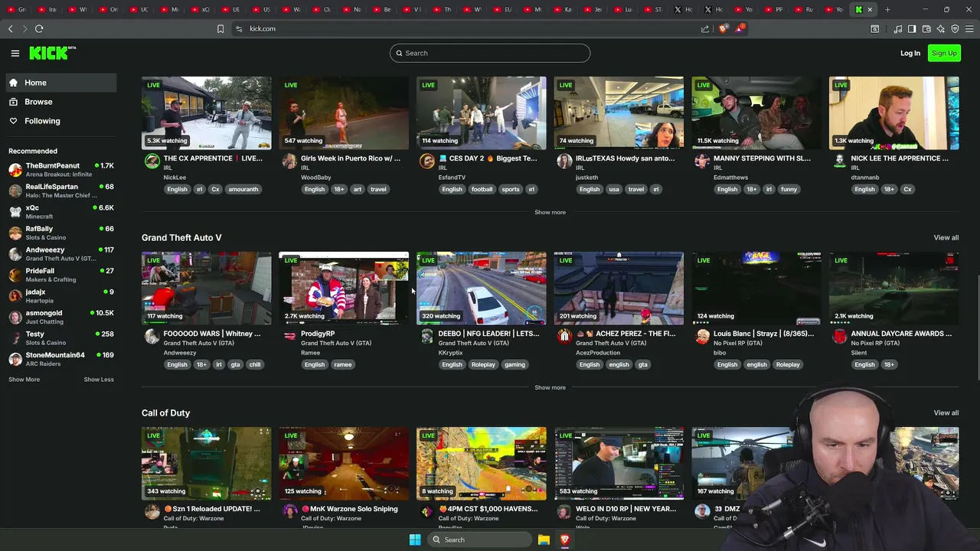Collapse Recommended with Show Less
The width and height of the screenshot is (980, 551).
coord(99,380)
